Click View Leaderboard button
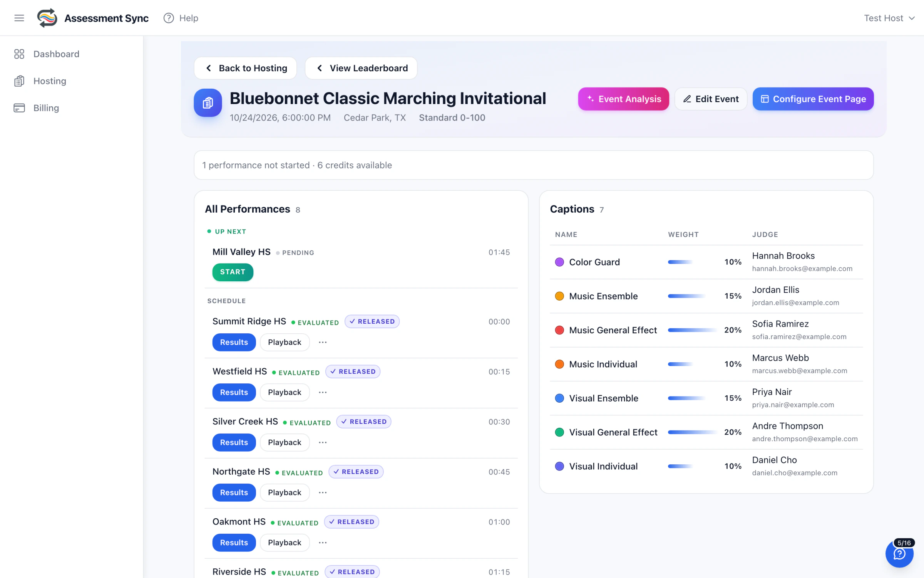924x578 pixels. [x=361, y=68]
